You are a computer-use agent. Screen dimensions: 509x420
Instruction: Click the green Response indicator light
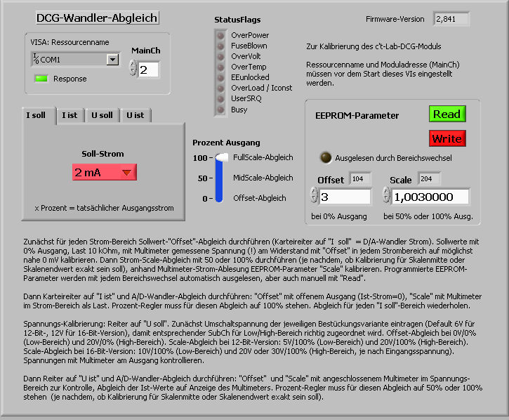(x=42, y=79)
